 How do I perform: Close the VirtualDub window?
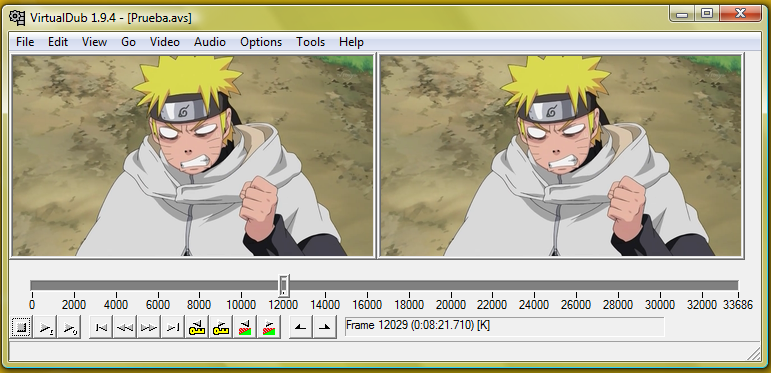point(740,14)
